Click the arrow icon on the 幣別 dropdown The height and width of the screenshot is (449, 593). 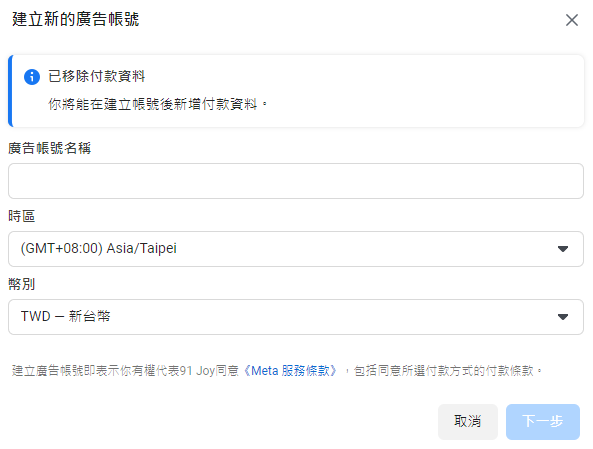click(563, 317)
